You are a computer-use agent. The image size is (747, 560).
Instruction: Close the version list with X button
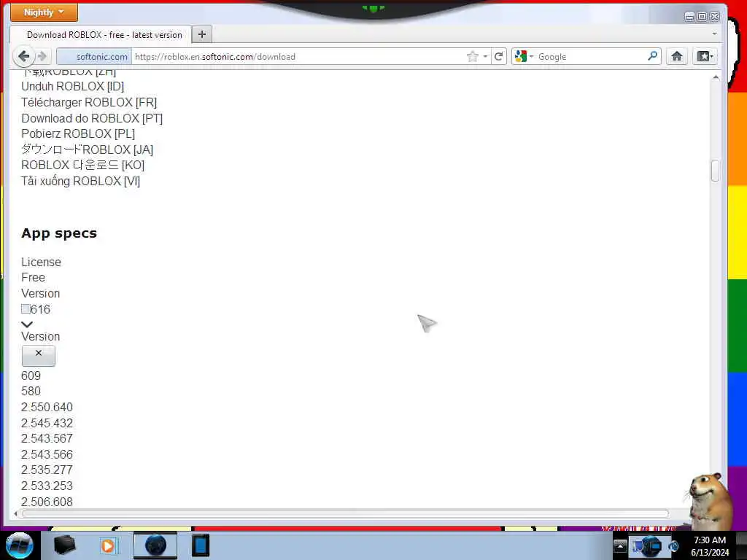(39, 355)
